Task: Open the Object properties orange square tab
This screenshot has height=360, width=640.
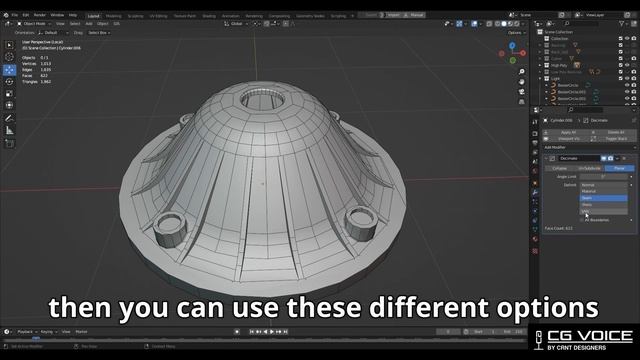Action: pos(535,182)
